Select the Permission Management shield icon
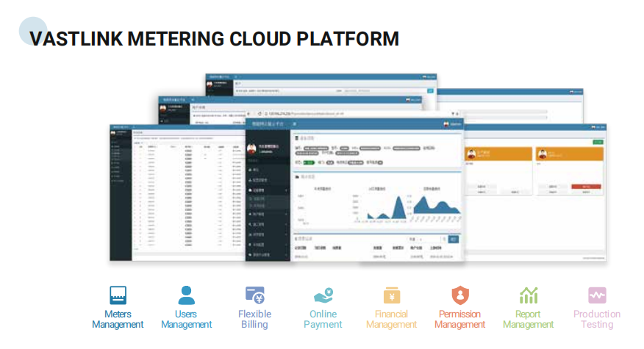The width and height of the screenshot is (644, 349). [x=459, y=295]
